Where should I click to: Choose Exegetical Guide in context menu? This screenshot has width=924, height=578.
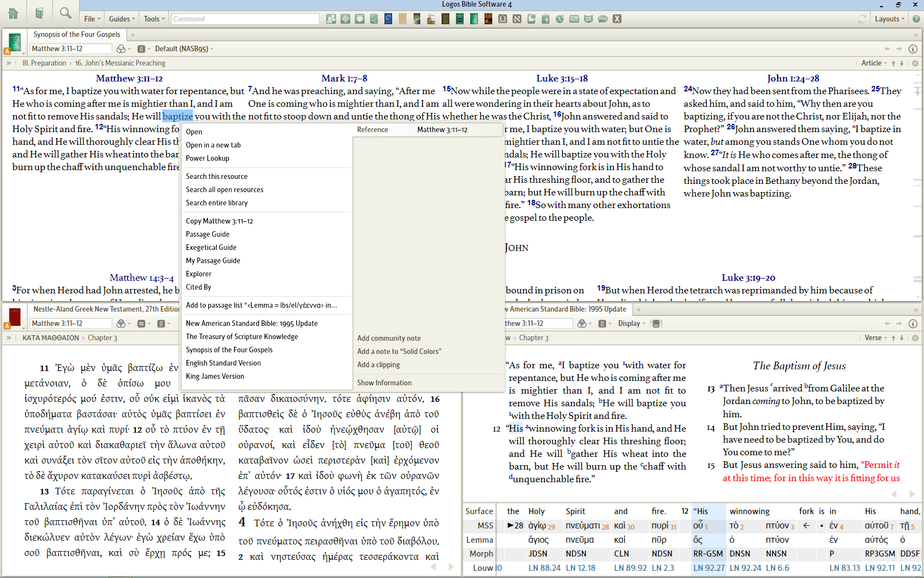[x=211, y=248]
